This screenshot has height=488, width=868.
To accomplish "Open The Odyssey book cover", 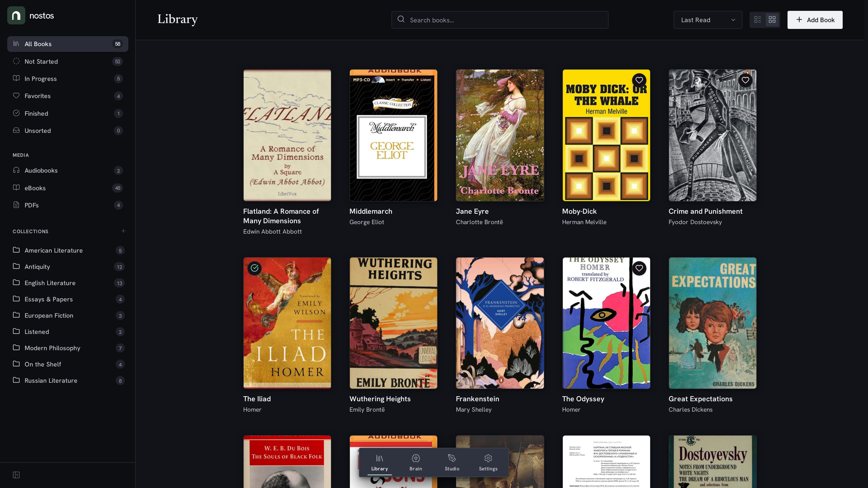I will coord(606,323).
